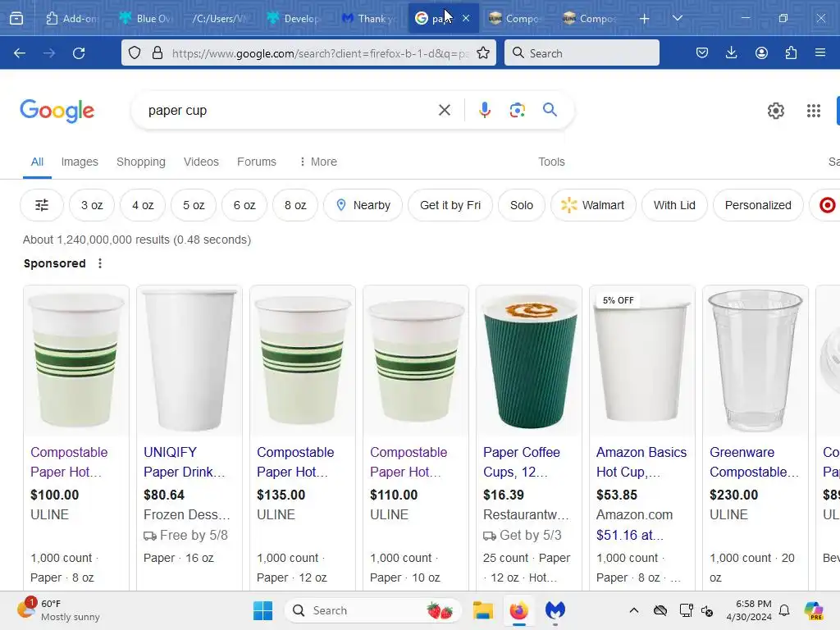This screenshot has height=630, width=840.
Task: Click the site security padlock icon
Action: [157, 53]
